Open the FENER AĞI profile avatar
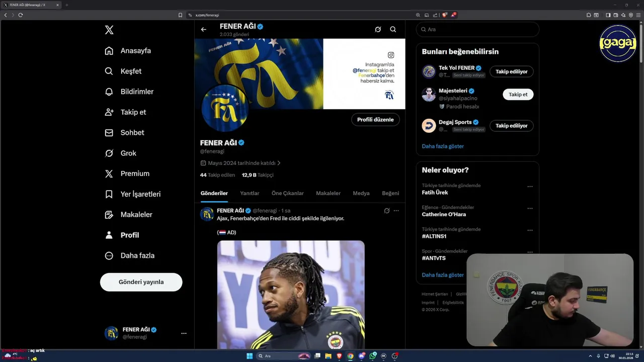This screenshot has height=362, width=644. pyautogui.click(x=224, y=109)
